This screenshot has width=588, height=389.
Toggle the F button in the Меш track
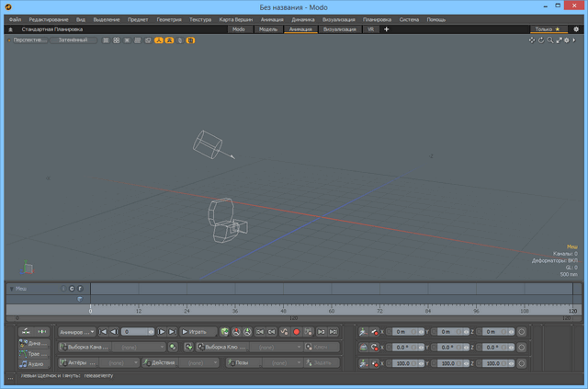click(80, 289)
